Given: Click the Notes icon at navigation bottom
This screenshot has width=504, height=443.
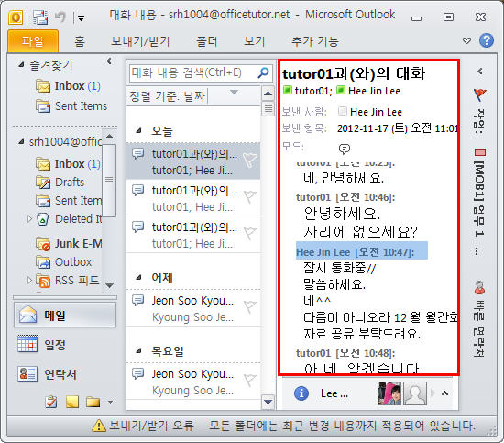Looking at the screenshot, I should (72, 402).
